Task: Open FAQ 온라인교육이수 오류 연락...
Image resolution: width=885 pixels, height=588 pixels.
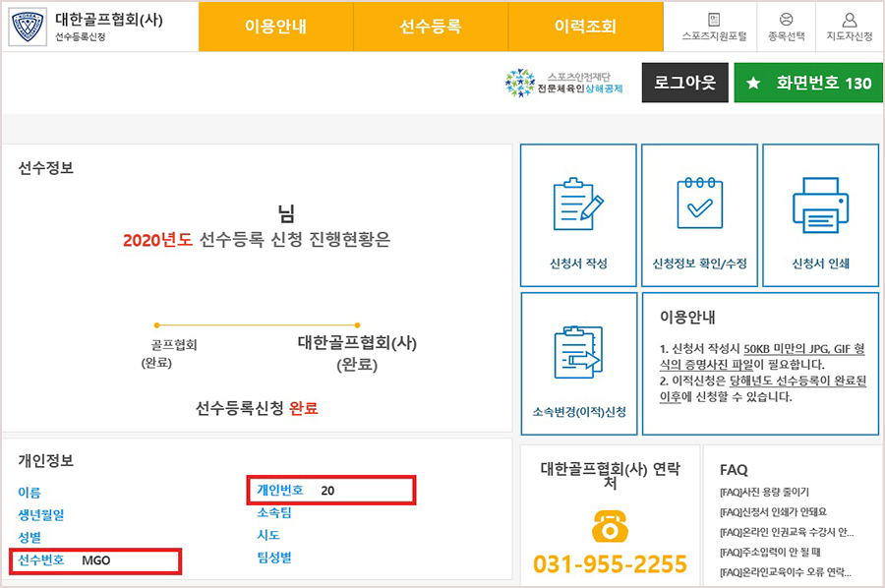Action: [785, 572]
